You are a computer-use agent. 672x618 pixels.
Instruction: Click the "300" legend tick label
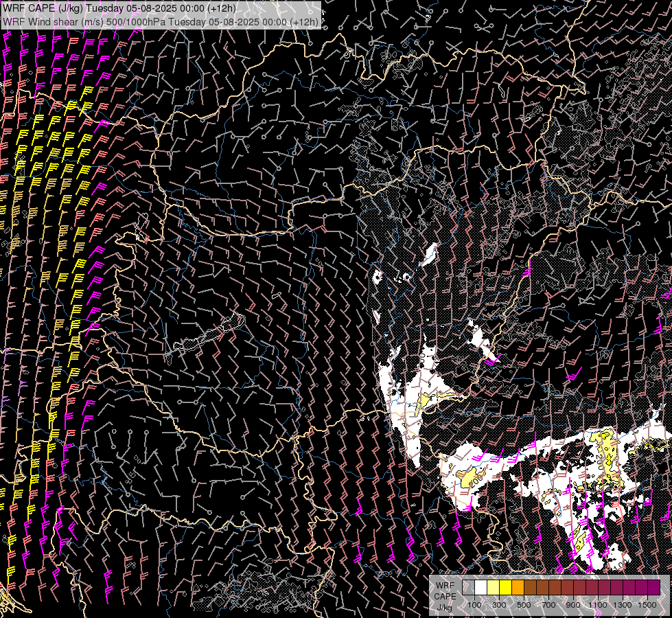pyautogui.click(x=499, y=605)
